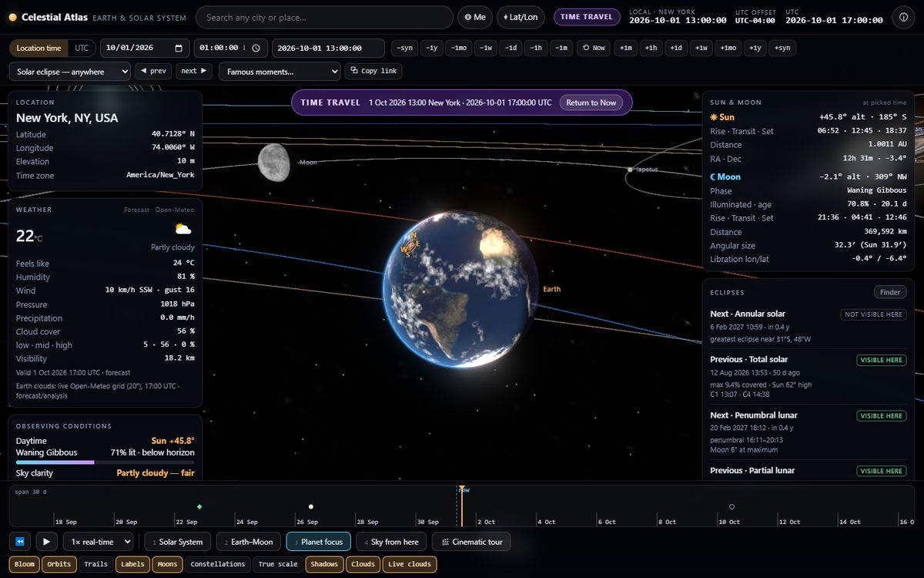
Task: Open the 1× real-time speed dropdown
Action: [x=98, y=542]
